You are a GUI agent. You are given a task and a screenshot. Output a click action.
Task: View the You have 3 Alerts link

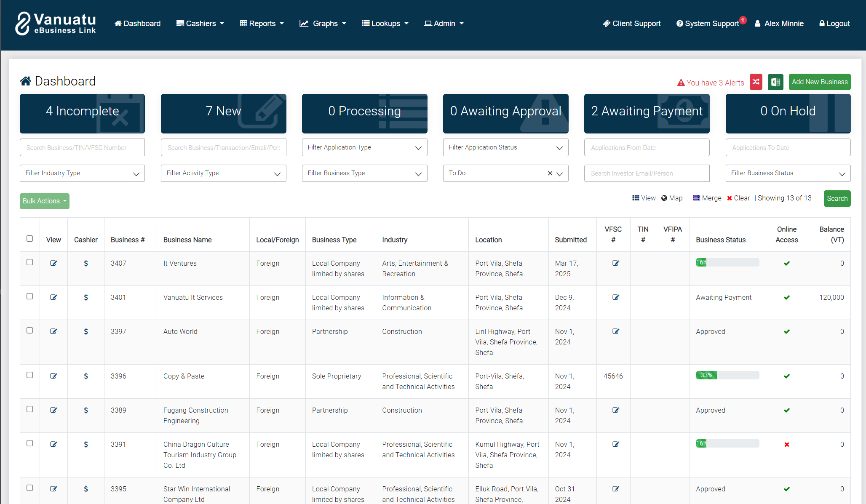(711, 83)
